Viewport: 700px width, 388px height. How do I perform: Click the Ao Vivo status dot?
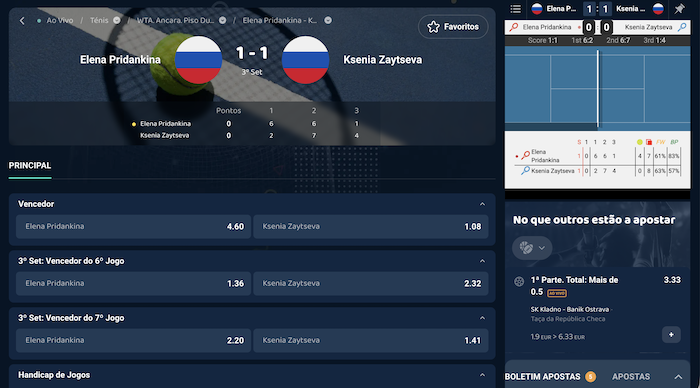pos(39,21)
